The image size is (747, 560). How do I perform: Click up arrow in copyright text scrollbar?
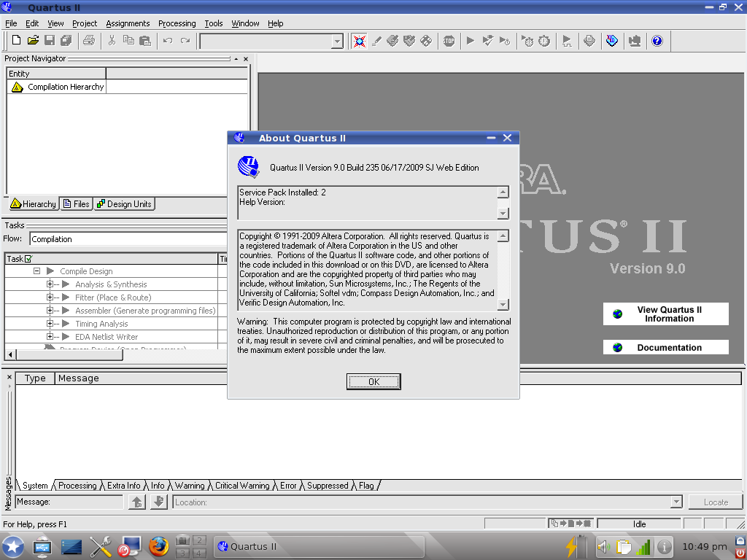[x=503, y=236]
